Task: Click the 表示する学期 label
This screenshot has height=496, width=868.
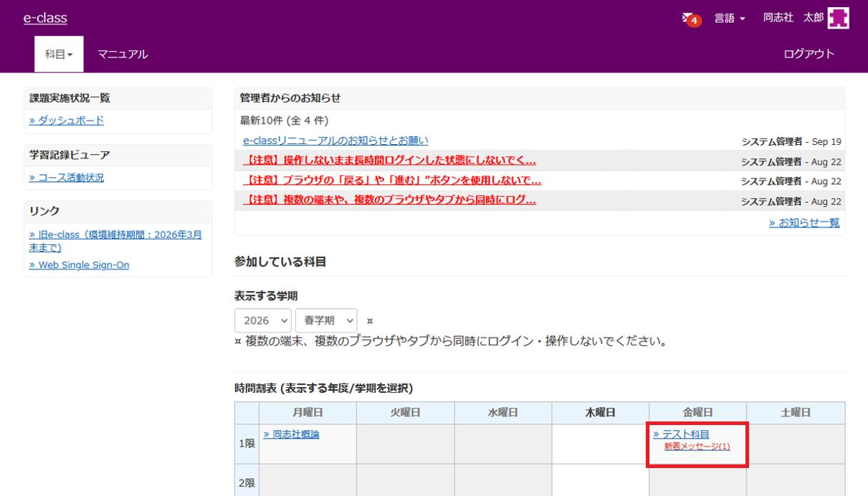Action: click(x=266, y=295)
